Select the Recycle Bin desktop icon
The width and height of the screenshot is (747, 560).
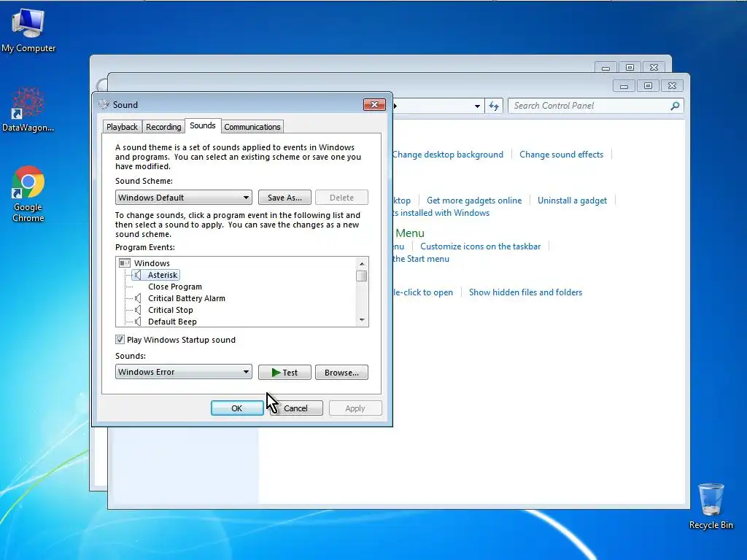[711, 506]
